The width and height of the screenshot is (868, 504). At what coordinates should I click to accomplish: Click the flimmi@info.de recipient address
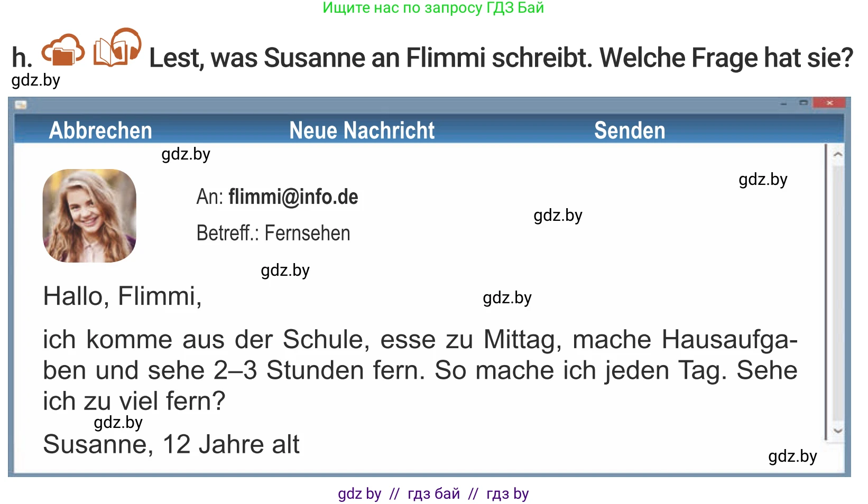(293, 197)
